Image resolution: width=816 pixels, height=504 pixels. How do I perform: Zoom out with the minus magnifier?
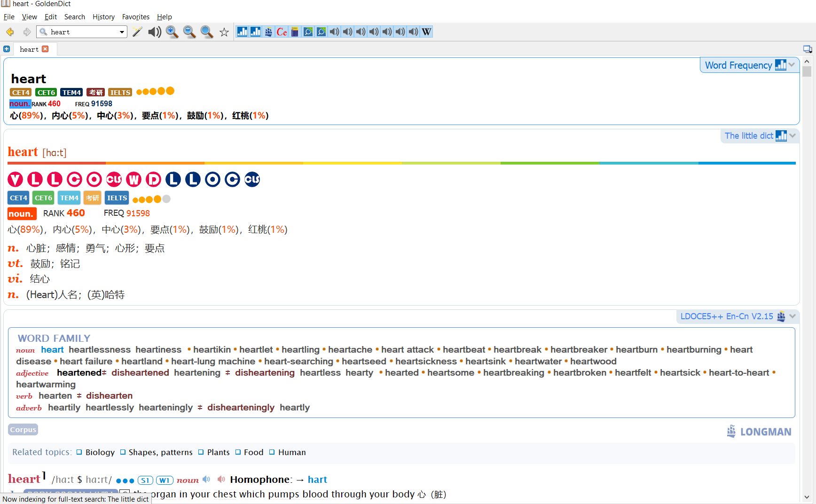(189, 32)
